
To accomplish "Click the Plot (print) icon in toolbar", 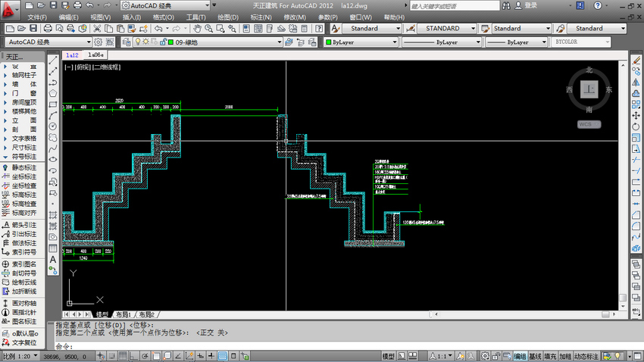I will [48, 28].
